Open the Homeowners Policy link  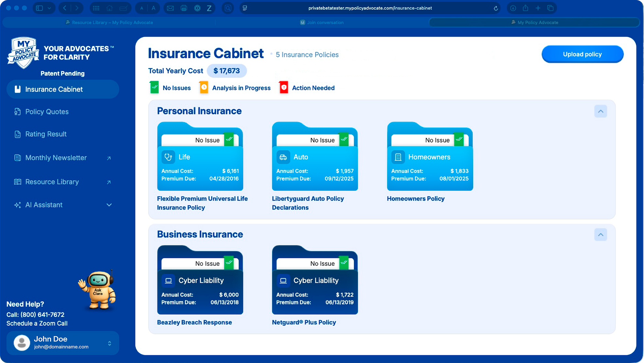[x=415, y=199]
